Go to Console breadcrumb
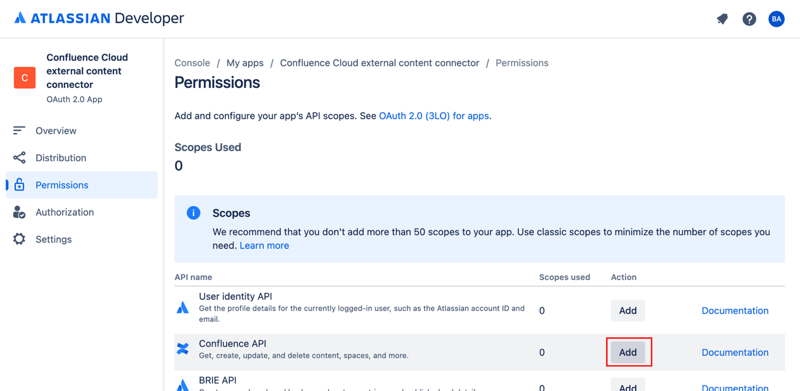The width and height of the screenshot is (800, 391). [192, 63]
